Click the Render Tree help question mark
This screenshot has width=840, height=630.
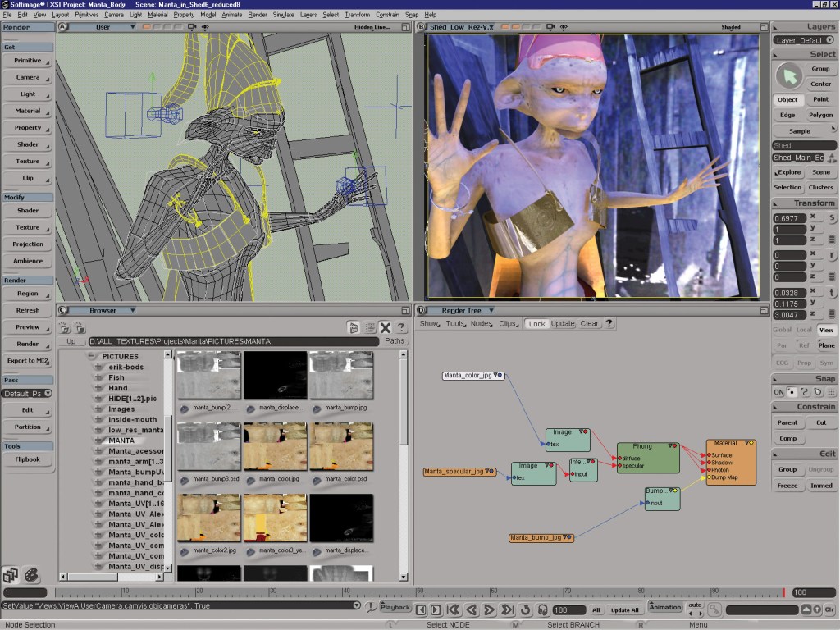pos(609,324)
